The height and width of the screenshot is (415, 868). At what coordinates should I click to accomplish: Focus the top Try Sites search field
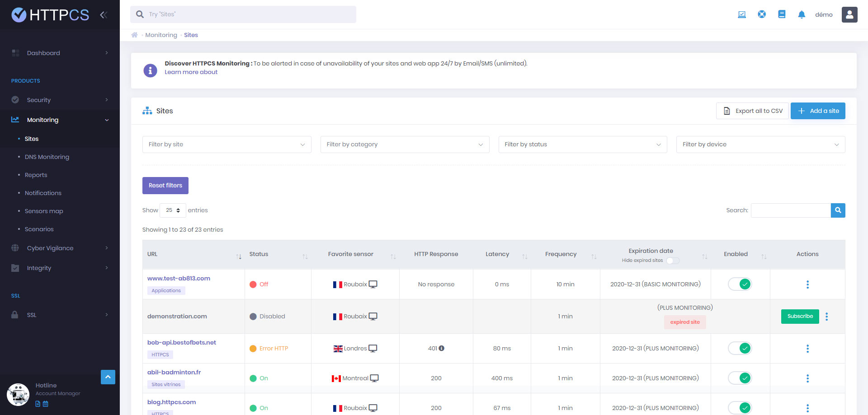click(243, 14)
